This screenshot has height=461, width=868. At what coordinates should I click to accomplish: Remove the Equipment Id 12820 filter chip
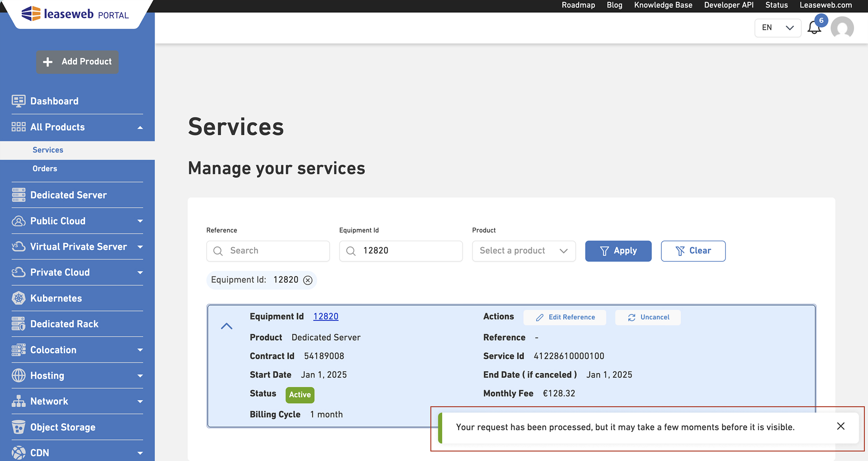[308, 280]
